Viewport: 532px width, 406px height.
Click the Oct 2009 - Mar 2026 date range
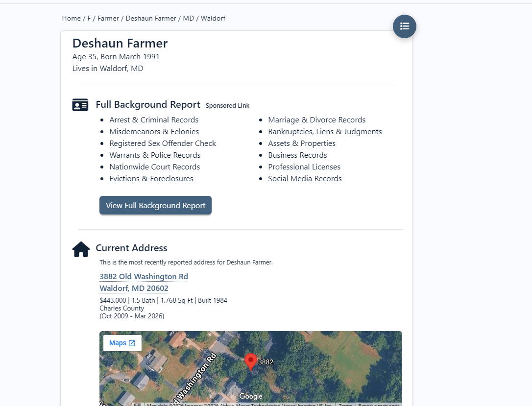132,316
